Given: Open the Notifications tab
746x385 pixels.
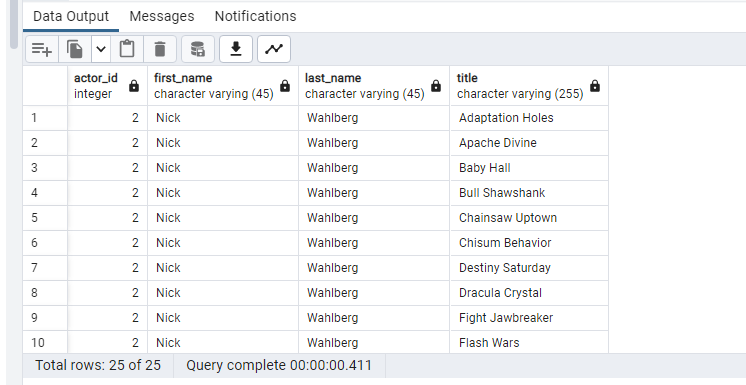Looking at the screenshot, I should tap(255, 16).
